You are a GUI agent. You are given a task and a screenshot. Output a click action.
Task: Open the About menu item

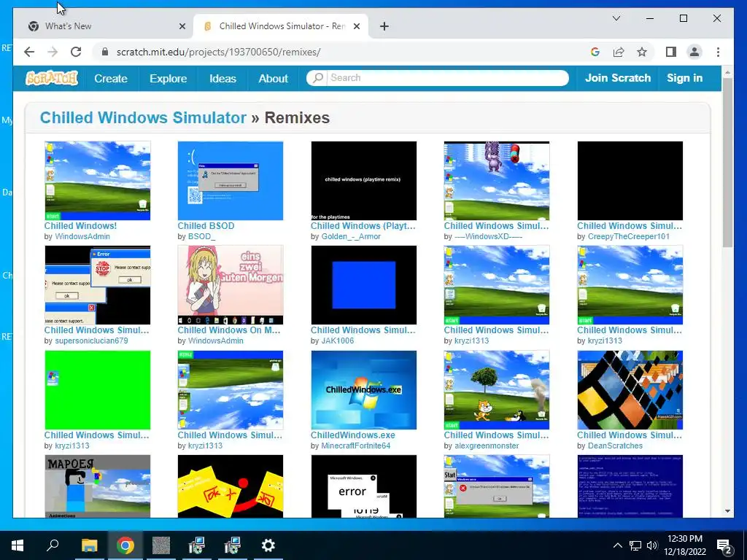click(x=274, y=79)
